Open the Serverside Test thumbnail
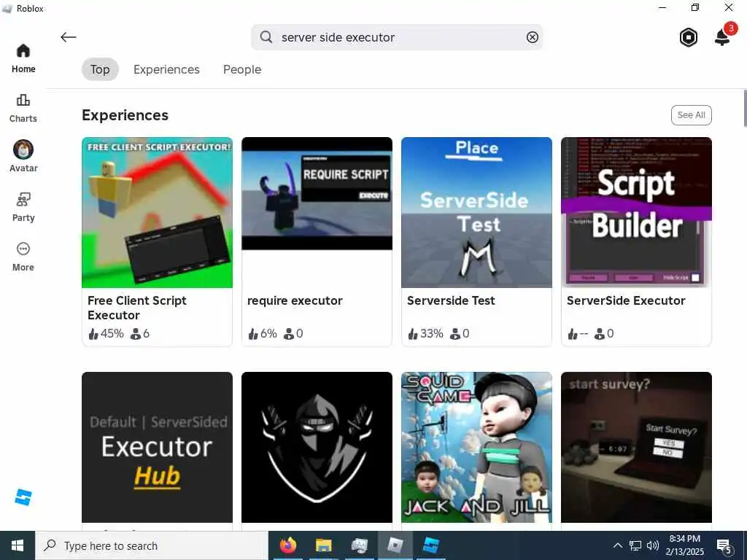Viewport: 747px width, 560px height. tap(476, 212)
